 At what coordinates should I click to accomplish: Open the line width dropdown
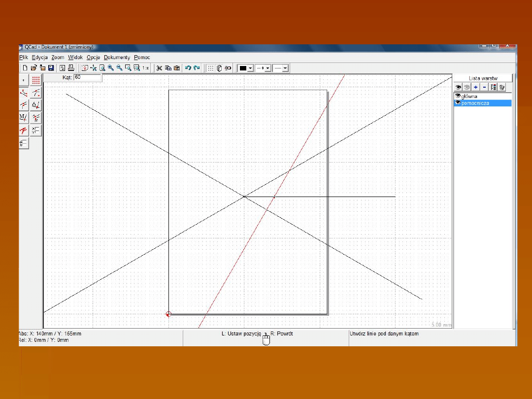tap(268, 68)
